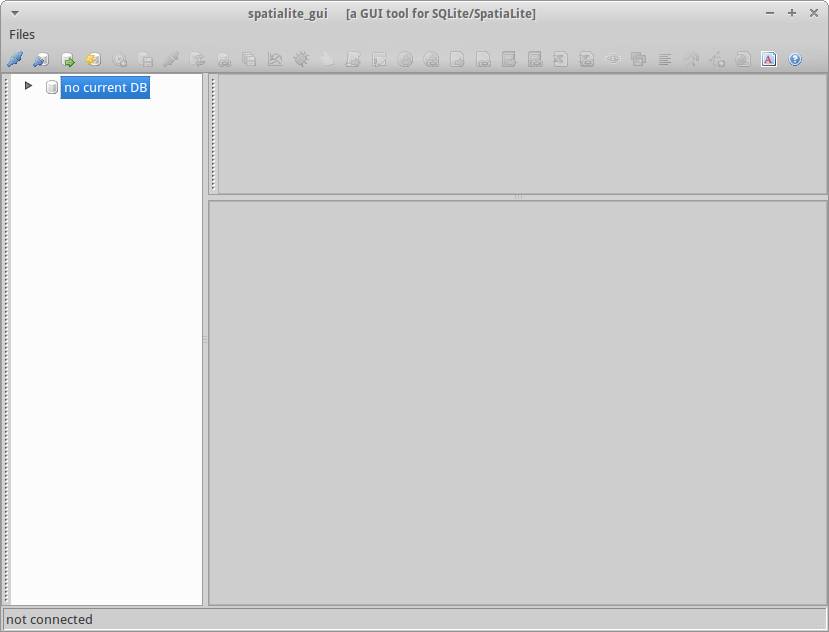
Task: Click the stacked floppy disks SQL log icon
Action: coord(249,59)
